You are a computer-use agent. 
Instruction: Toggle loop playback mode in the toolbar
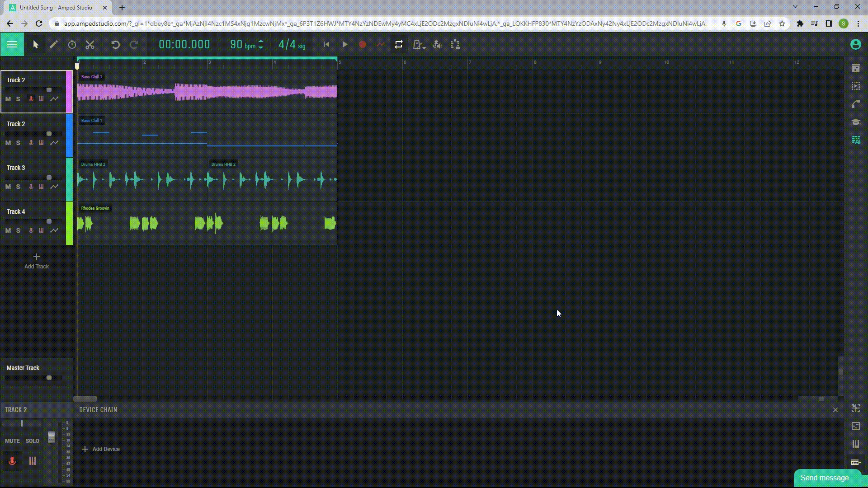(399, 44)
